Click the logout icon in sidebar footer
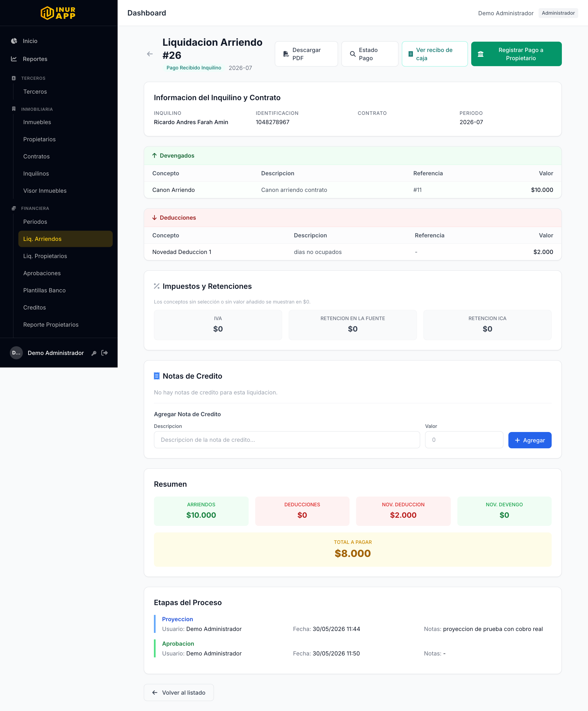Viewport: 588px width, 711px height. (x=105, y=353)
